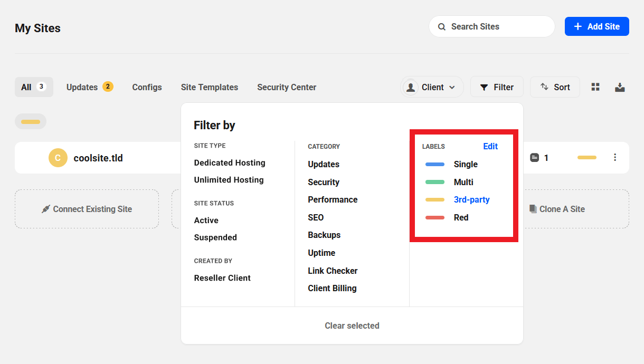644x364 pixels.
Task: Select the Updates category filter
Action: click(324, 164)
